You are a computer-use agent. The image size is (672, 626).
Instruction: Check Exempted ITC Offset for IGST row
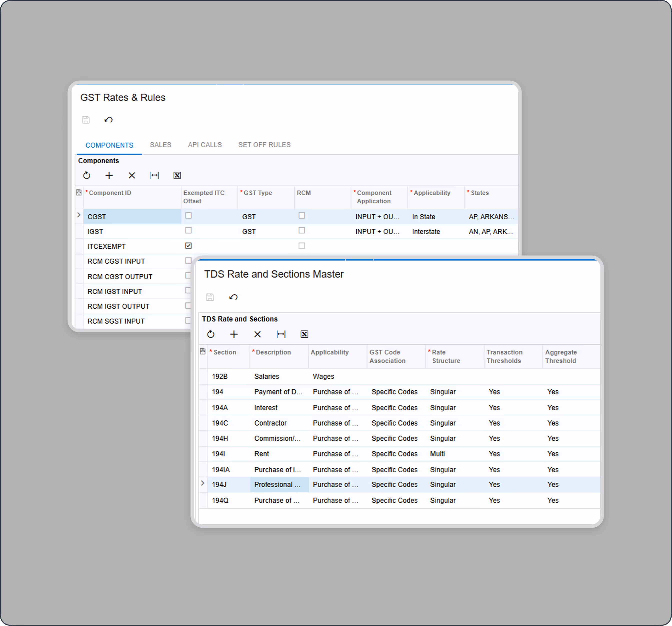(x=188, y=230)
